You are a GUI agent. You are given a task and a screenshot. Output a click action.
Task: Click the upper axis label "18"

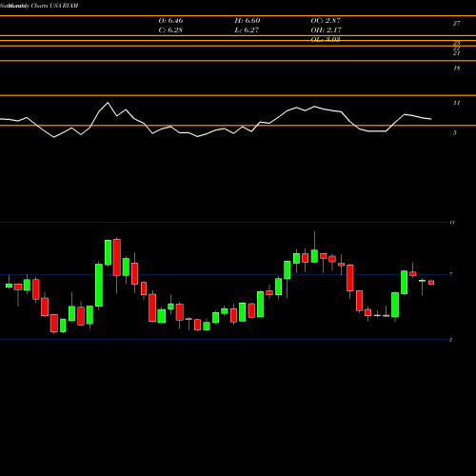pos(456,69)
